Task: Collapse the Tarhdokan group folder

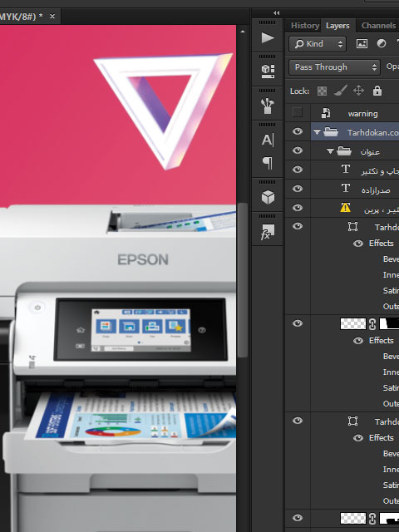Action: coord(317,132)
